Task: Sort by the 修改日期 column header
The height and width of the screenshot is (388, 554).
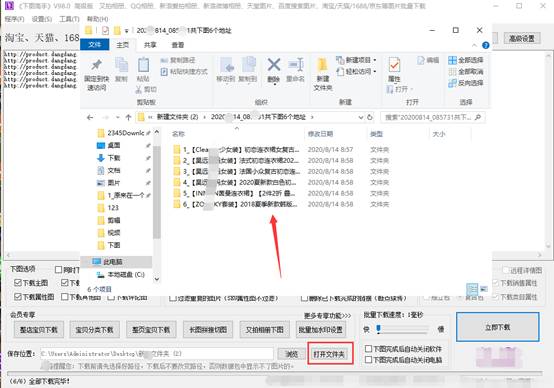Action: tap(320, 134)
